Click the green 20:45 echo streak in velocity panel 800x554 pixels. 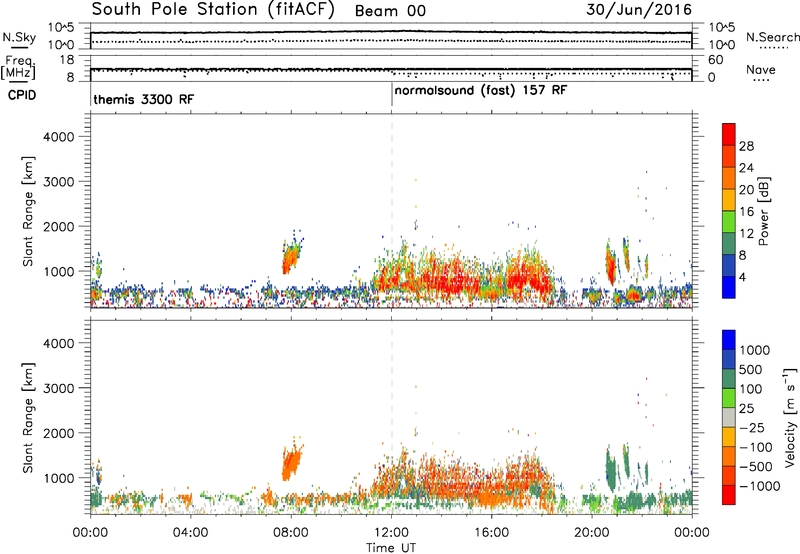610,469
